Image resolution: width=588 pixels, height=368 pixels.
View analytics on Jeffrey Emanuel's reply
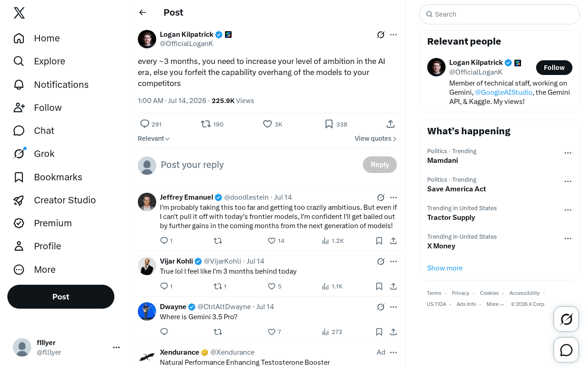coord(333,241)
